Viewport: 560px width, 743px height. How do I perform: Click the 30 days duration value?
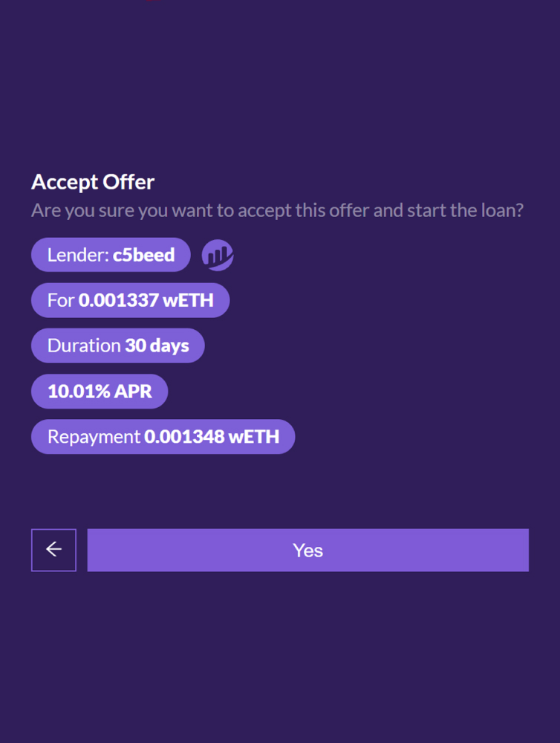click(x=157, y=345)
